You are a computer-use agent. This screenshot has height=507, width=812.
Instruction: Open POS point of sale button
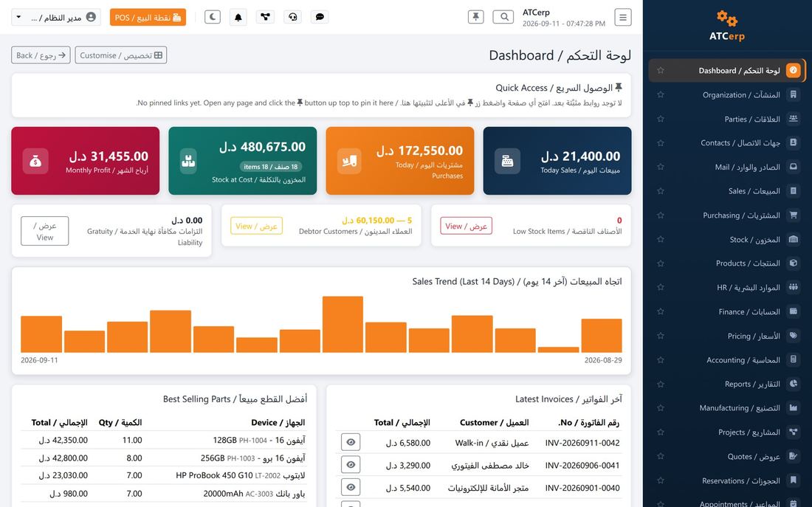148,17
